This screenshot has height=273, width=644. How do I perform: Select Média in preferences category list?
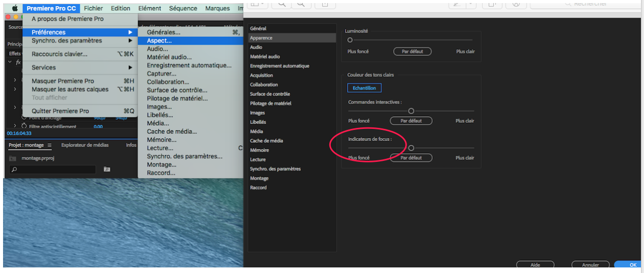[x=292, y=131]
